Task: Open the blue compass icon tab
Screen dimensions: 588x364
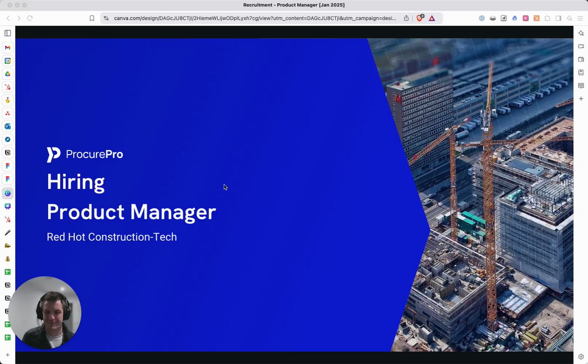Action: coord(7,140)
